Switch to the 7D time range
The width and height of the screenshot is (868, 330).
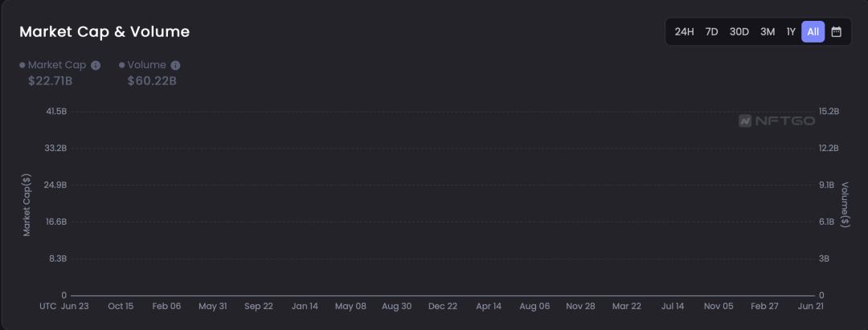(711, 32)
